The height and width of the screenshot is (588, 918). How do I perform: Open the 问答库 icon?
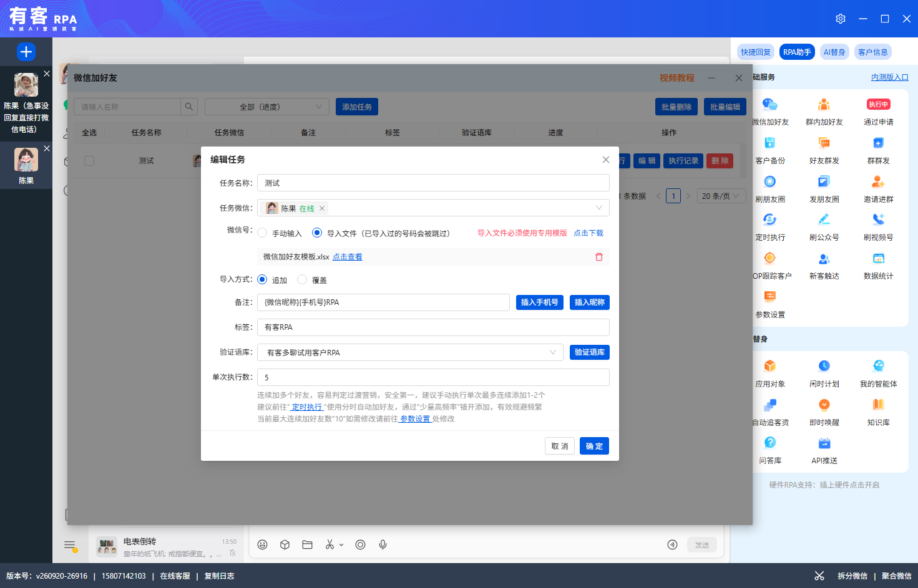pyautogui.click(x=770, y=443)
